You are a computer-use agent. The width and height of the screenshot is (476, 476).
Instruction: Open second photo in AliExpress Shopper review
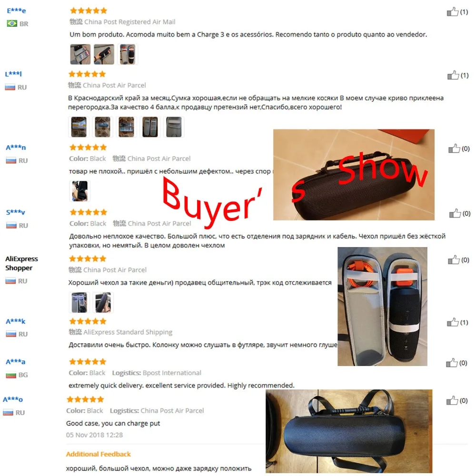(103, 303)
